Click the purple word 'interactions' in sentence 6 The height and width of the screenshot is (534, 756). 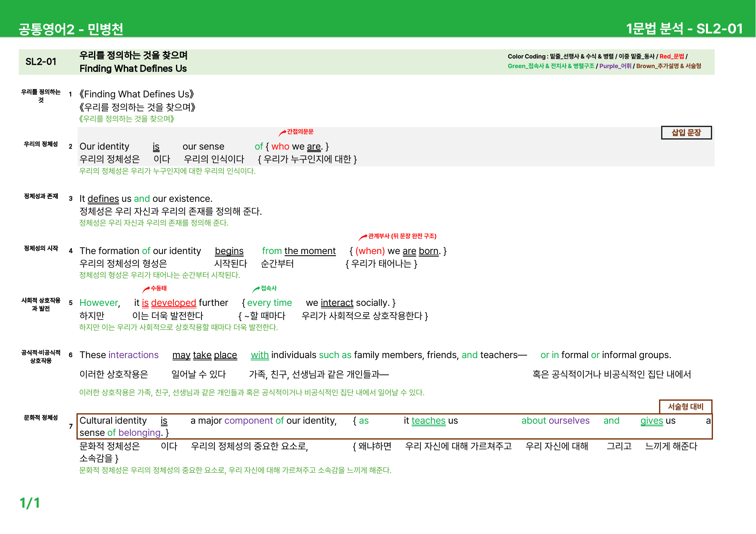point(133,355)
